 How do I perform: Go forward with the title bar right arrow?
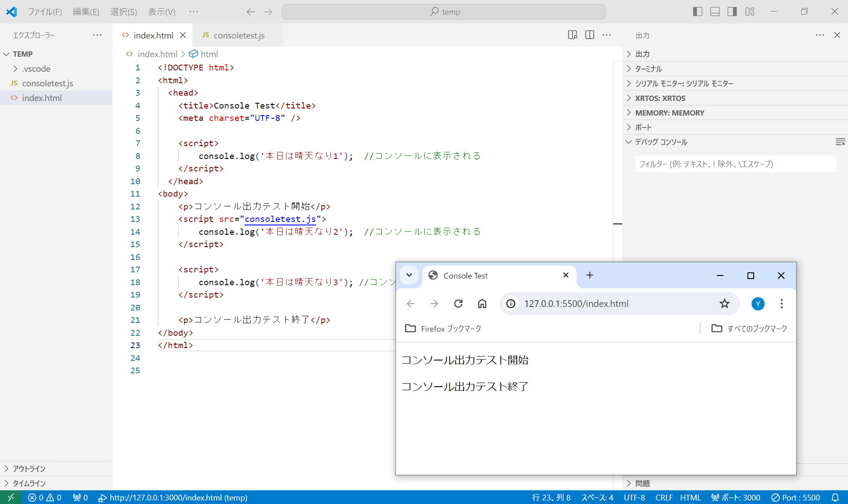tap(268, 12)
